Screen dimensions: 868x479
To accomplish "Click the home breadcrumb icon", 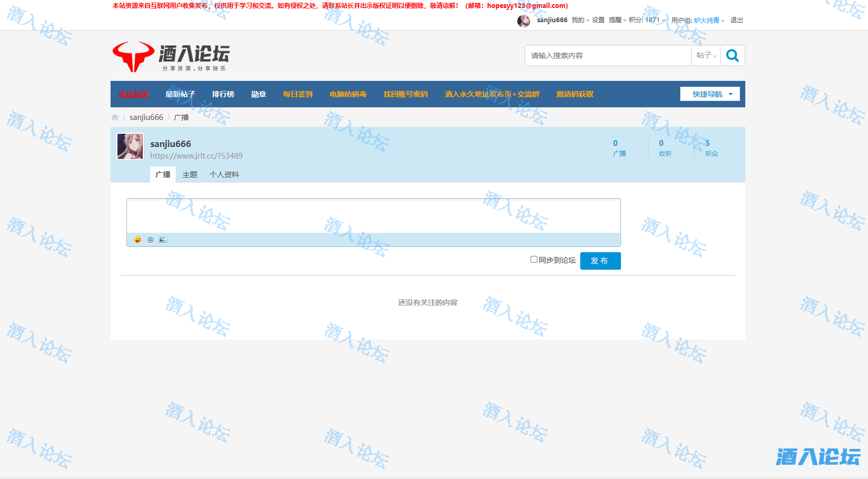I will point(114,117).
